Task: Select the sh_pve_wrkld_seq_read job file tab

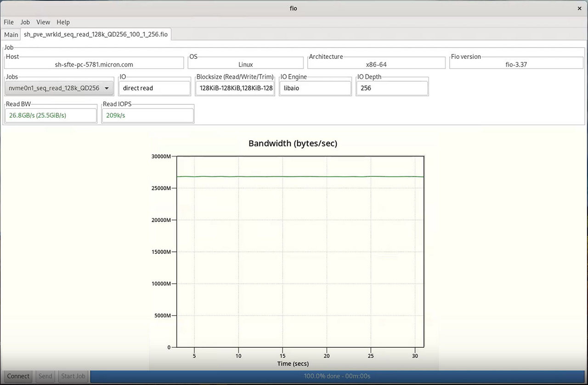Action: pyautogui.click(x=96, y=34)
